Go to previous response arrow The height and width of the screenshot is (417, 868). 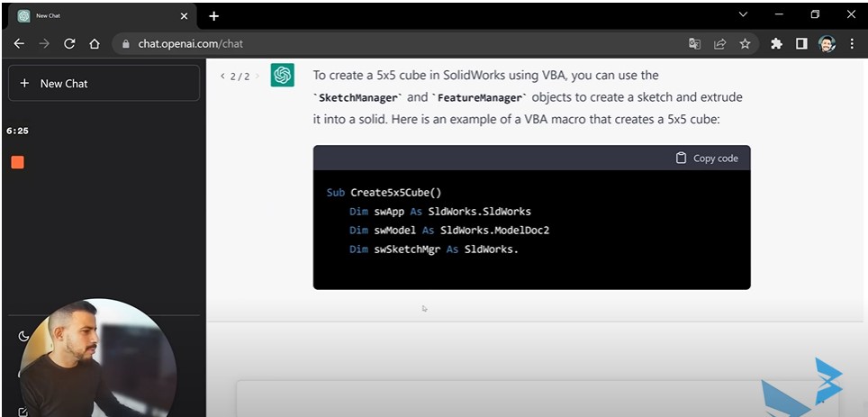222,76
